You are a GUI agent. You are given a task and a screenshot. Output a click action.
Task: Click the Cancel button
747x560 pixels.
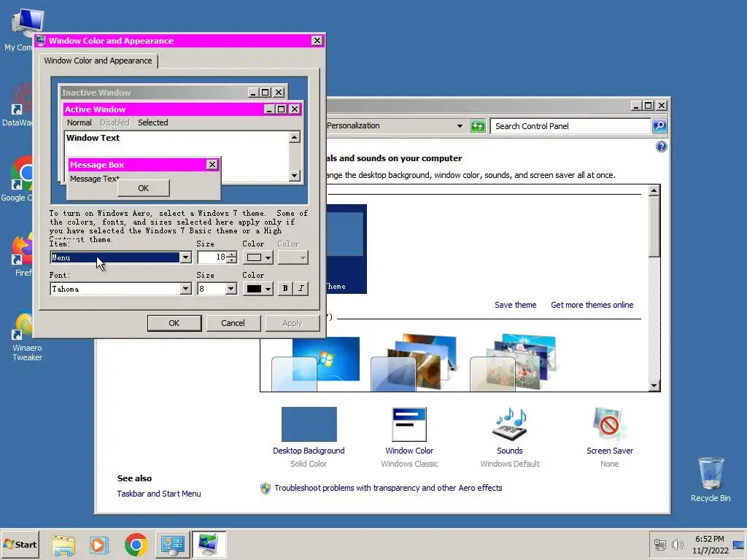click(x=233, y=323)
